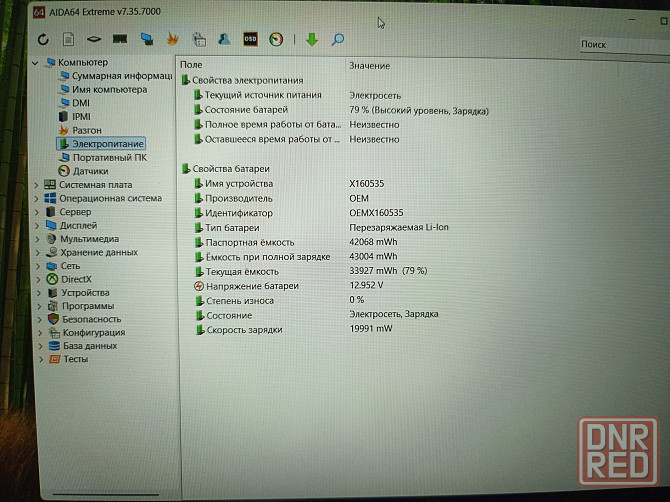The height and width of the screenshot is (502, 670).
Task: Launch the system stability test flame icon
Action: pos(172,40)
